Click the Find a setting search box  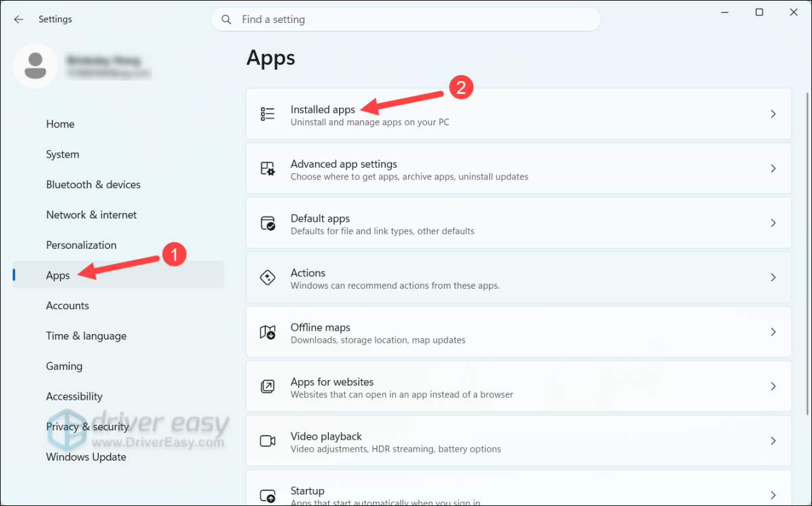coord(406,20)
